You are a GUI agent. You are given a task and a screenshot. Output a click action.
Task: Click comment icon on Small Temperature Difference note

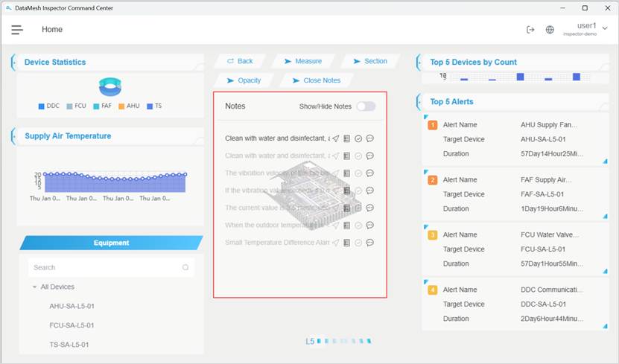click(x=369, y=243)
